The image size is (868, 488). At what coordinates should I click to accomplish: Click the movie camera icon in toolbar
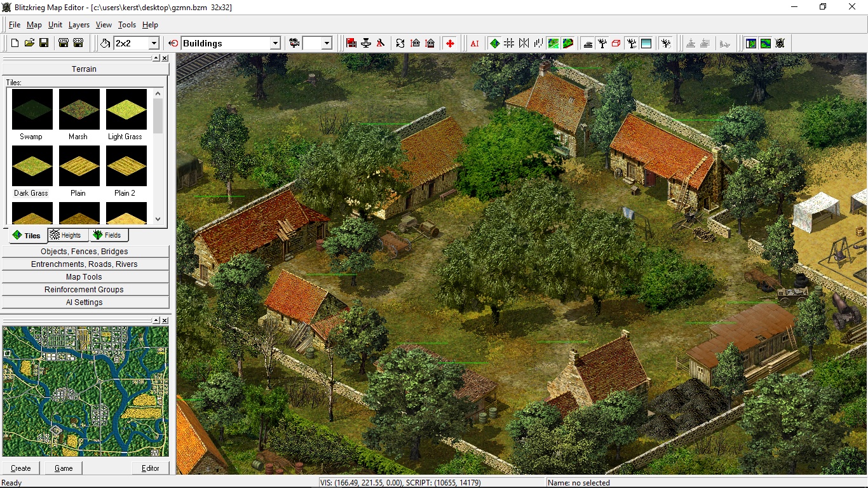(294, 43)
